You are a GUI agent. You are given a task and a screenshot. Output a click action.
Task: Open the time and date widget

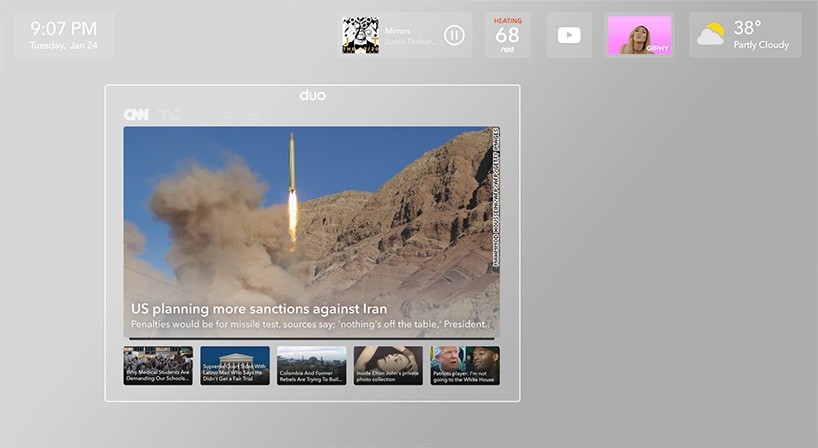tap(64, 35)
